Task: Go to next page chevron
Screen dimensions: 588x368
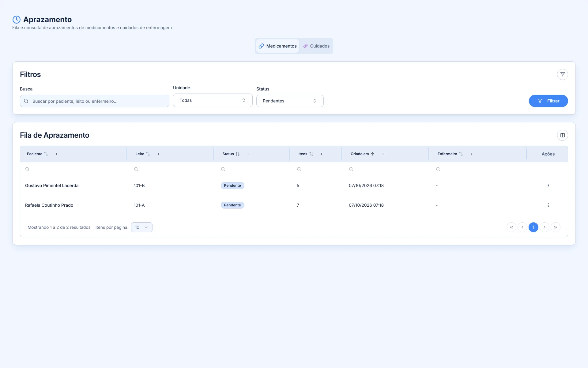Action: 544,227
